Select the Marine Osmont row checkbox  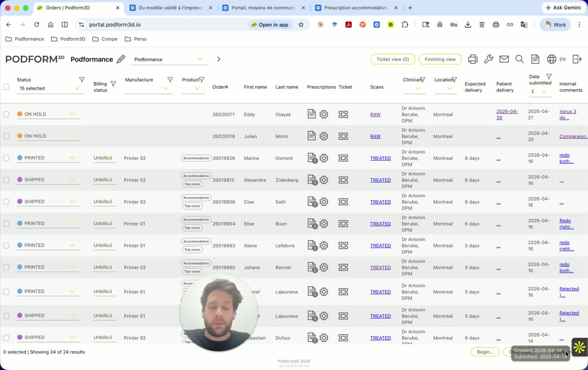pyautogui.click(x=6, y=158)
